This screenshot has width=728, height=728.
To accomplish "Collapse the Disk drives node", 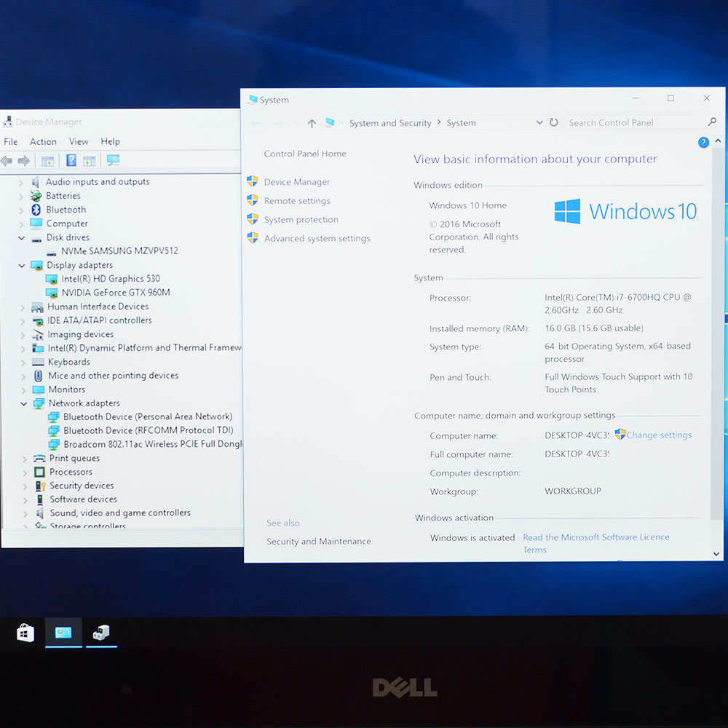I will (21, 238).
